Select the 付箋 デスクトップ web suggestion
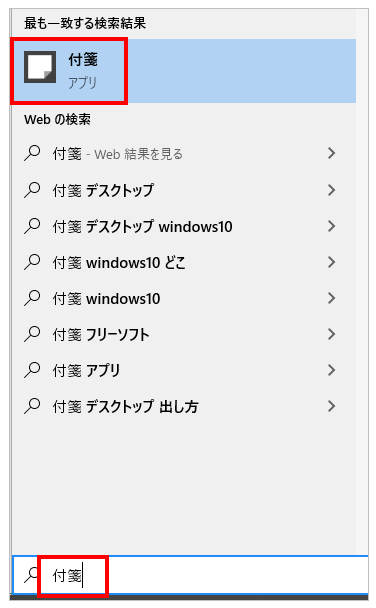 184,190
